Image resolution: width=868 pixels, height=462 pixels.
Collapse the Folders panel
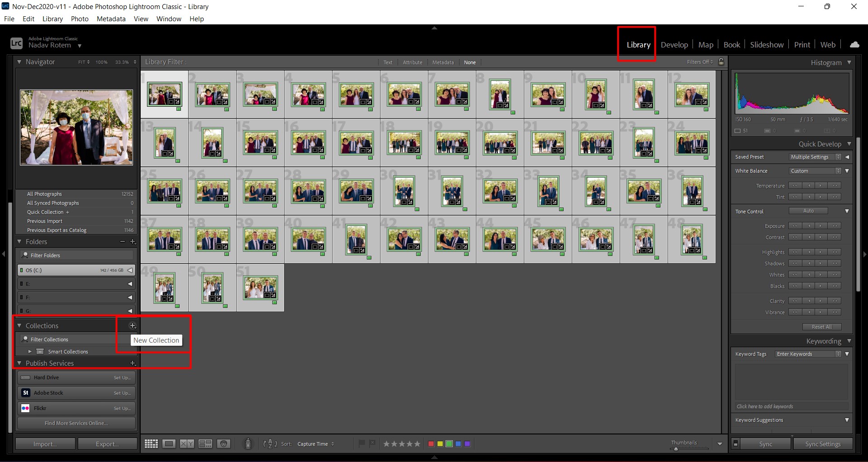[19, 242]
